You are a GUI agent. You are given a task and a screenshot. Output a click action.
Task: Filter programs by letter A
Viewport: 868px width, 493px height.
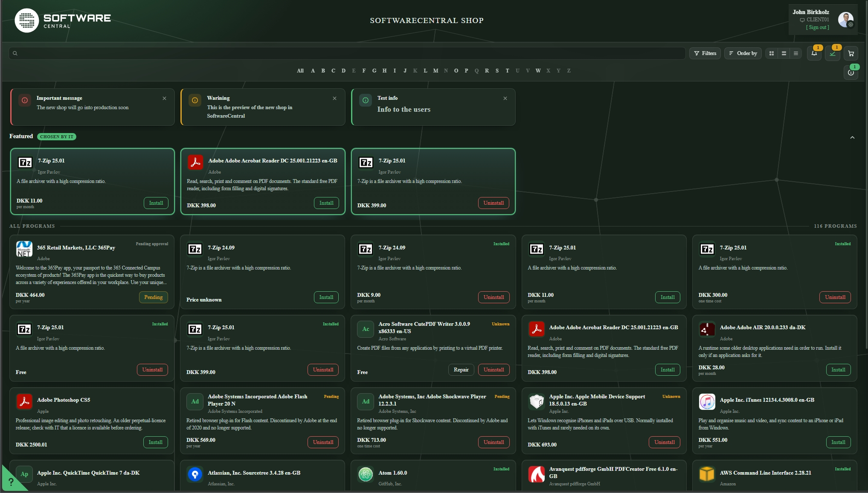pos(313,71)
